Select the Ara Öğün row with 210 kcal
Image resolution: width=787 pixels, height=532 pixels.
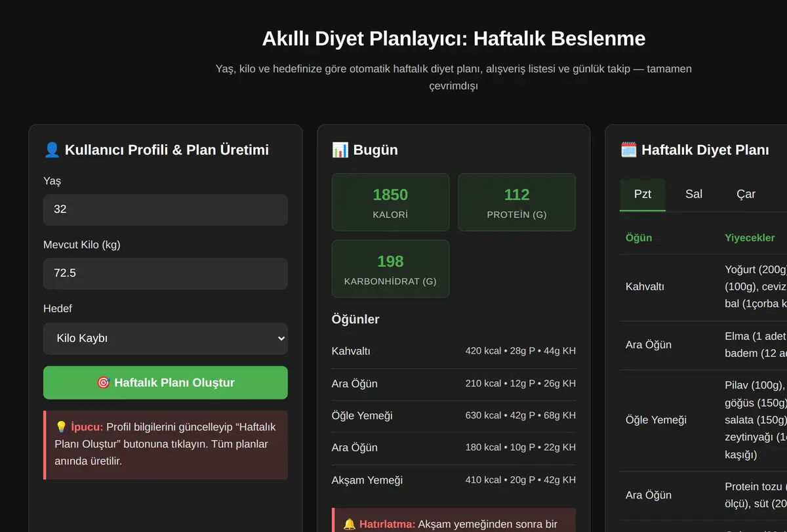tap(454, 383)
